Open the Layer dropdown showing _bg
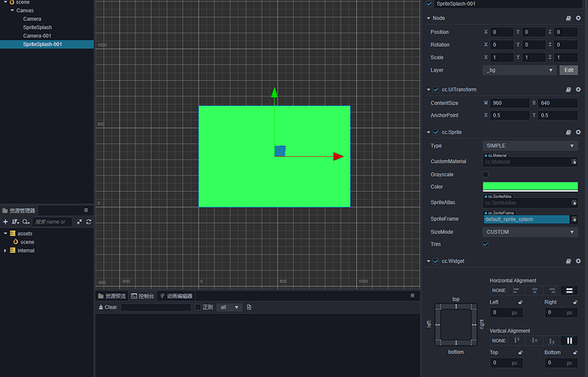 tap(519, 70)
